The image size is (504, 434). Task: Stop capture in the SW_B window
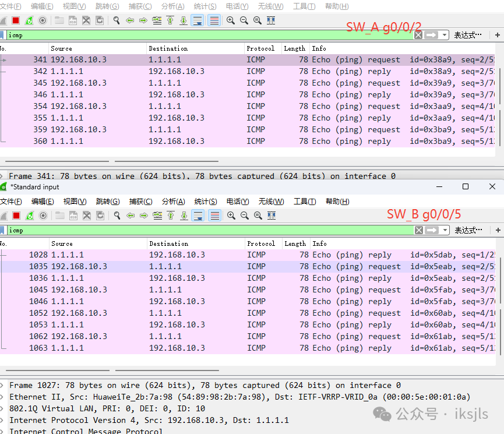[16, 216]
